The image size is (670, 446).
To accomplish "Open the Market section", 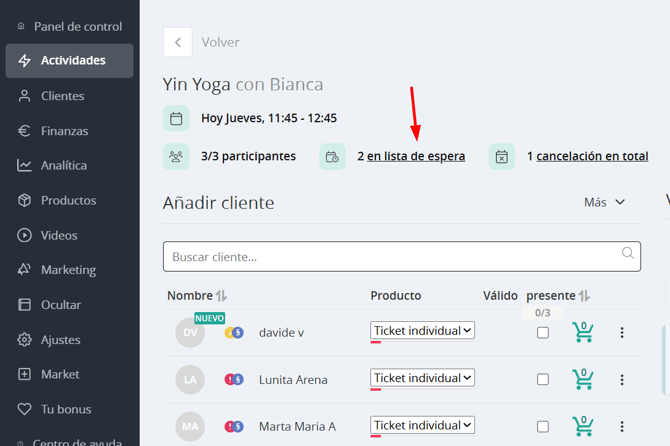I will pos(48,374).
